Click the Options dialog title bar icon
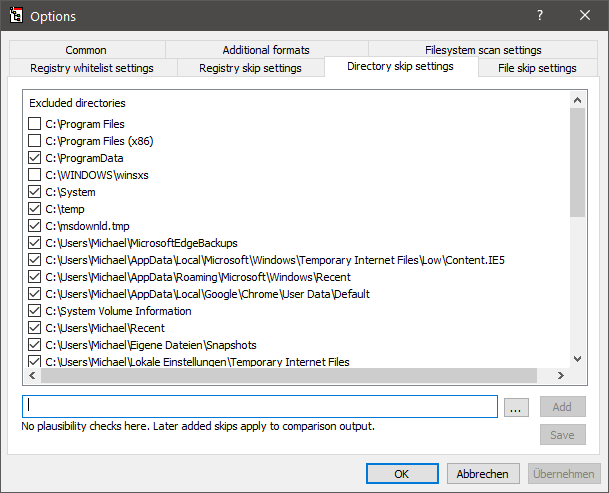 (16, 16)
